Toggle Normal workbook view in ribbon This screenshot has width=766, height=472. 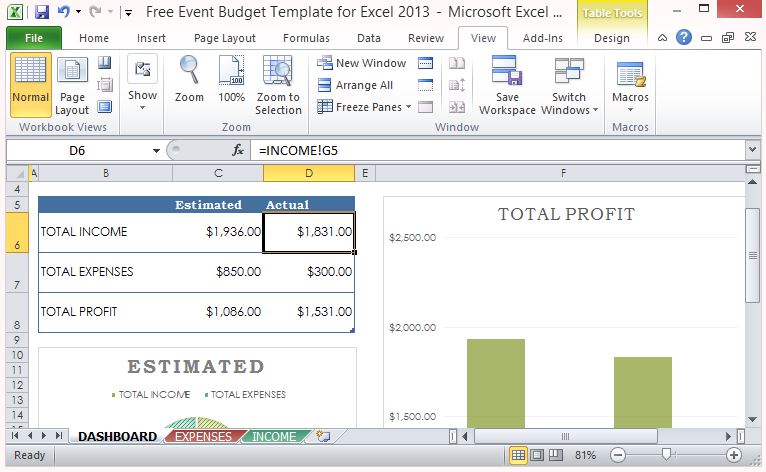(30, 80)
